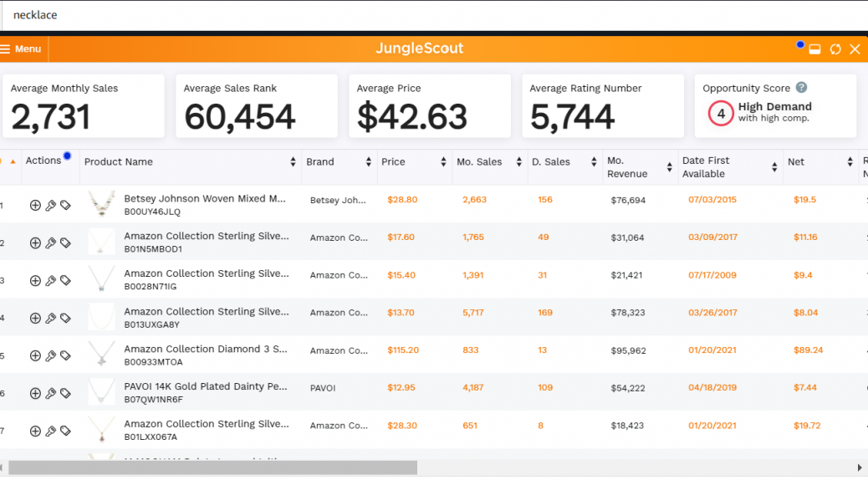The image size is (868, 480).
Task: Click plus icon for B01N5MBOD1 row
Action: [35, 243]
